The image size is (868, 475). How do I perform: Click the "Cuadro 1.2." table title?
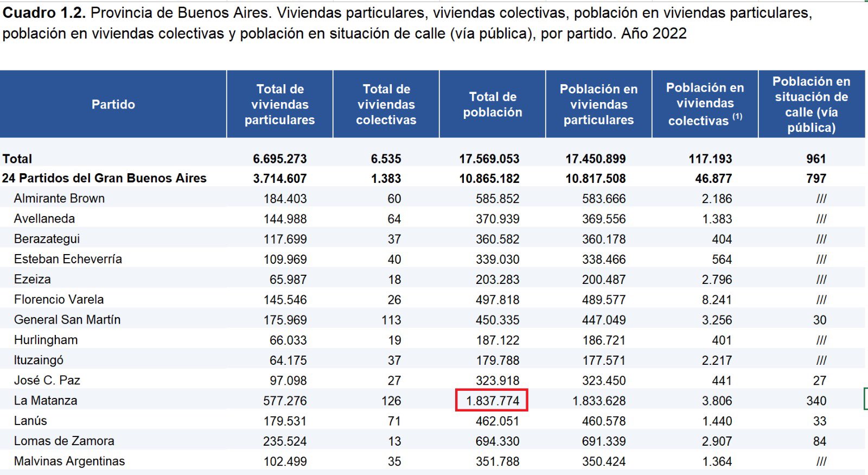coord(44,13)
